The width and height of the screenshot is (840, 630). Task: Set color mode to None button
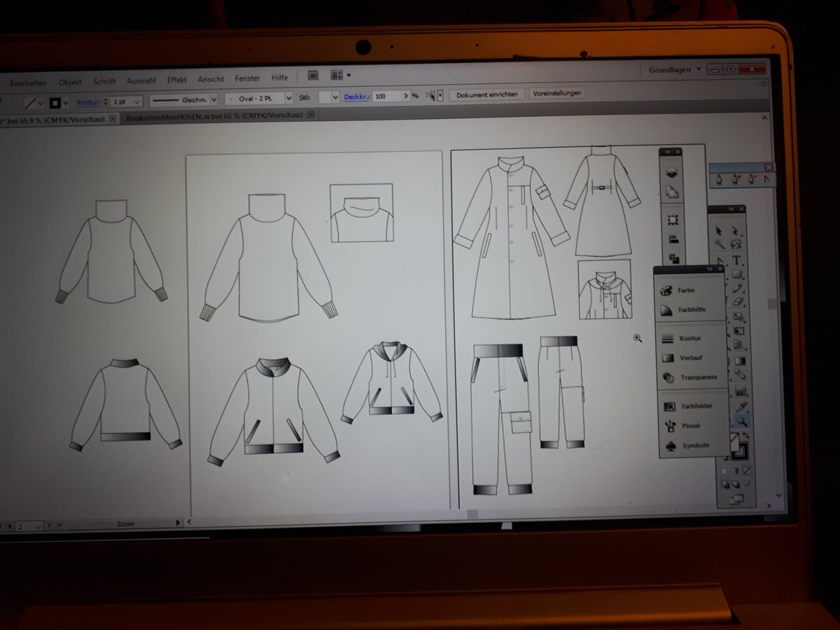[x=746, y=471]
